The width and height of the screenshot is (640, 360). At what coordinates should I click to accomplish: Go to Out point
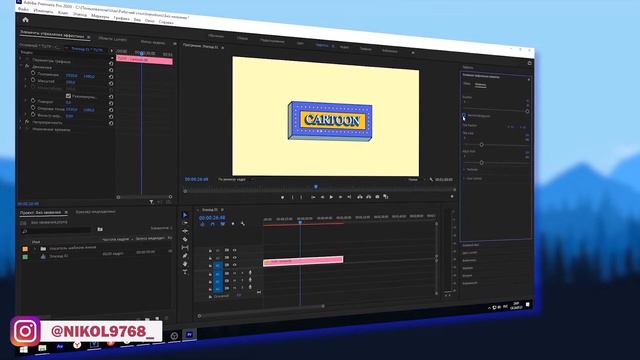(x=349, y=197)
